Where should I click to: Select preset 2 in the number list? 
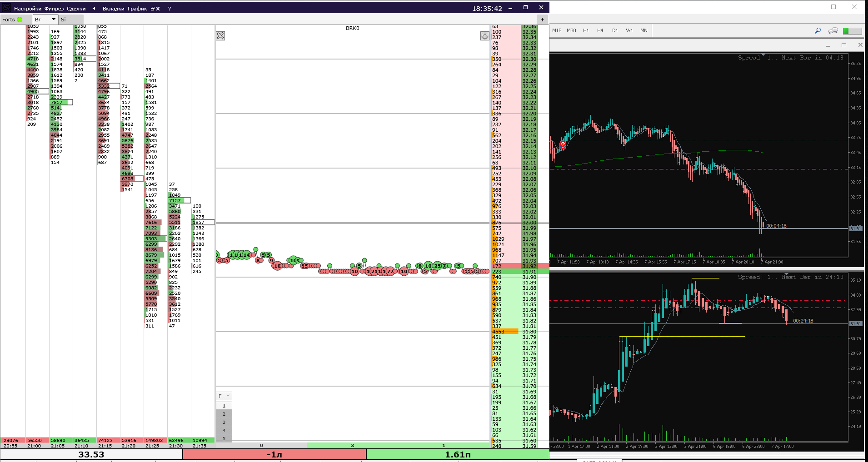(x=224, y=414)
